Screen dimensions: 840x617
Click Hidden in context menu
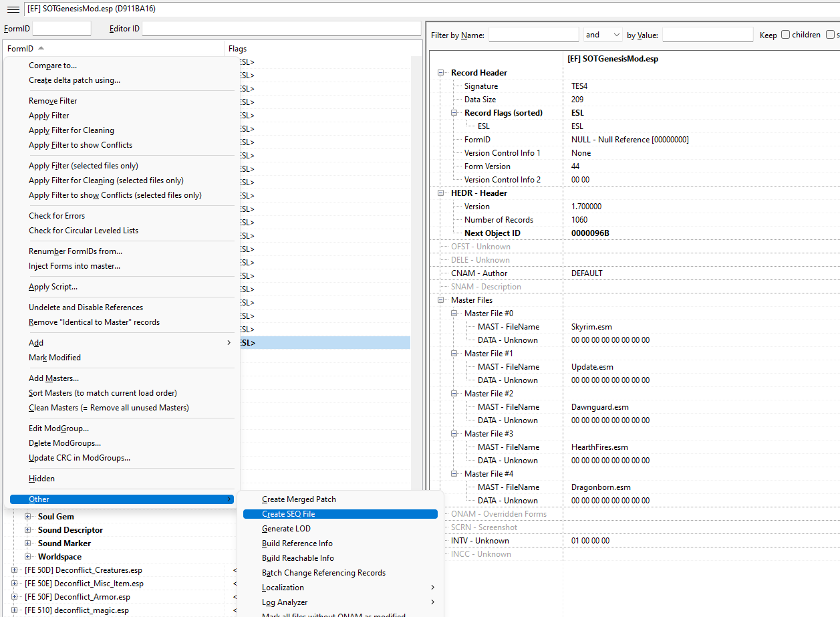tap(122, 479)
